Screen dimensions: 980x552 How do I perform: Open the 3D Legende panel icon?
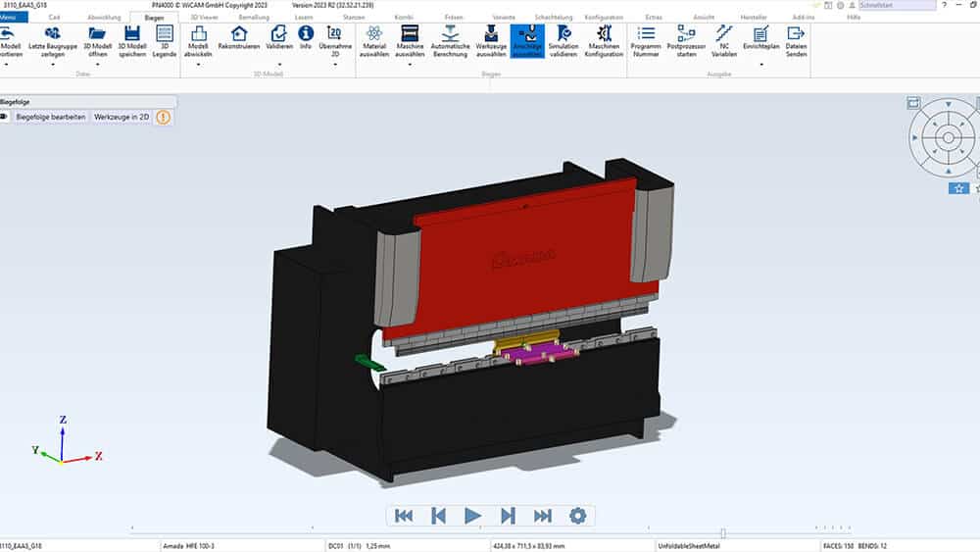click(165, 35)
